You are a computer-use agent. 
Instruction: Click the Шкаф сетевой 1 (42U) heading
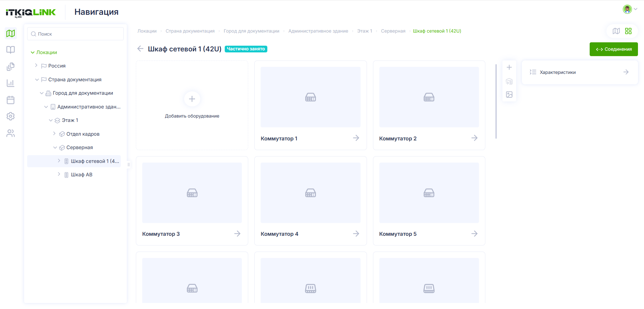185,49
